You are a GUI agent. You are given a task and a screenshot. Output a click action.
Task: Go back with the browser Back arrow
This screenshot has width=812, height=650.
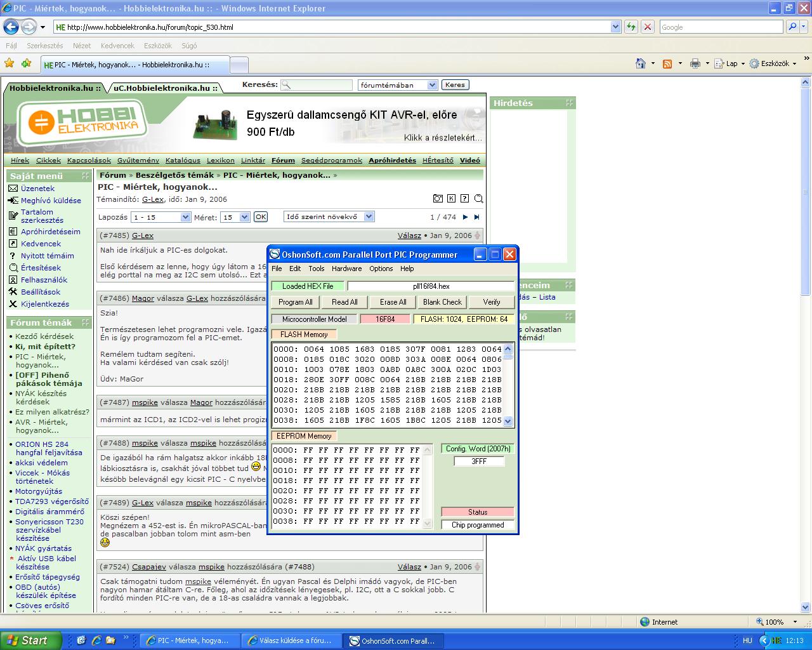[11, 27]
